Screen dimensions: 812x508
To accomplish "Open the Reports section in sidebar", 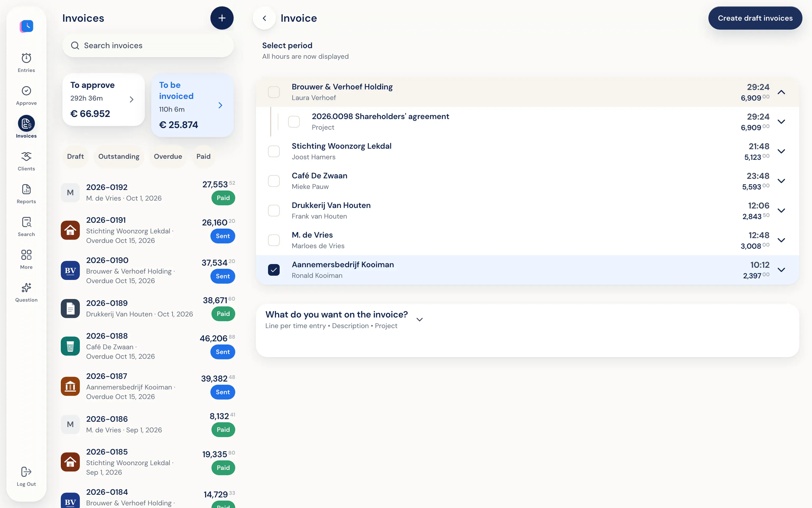I will point(26,194).
